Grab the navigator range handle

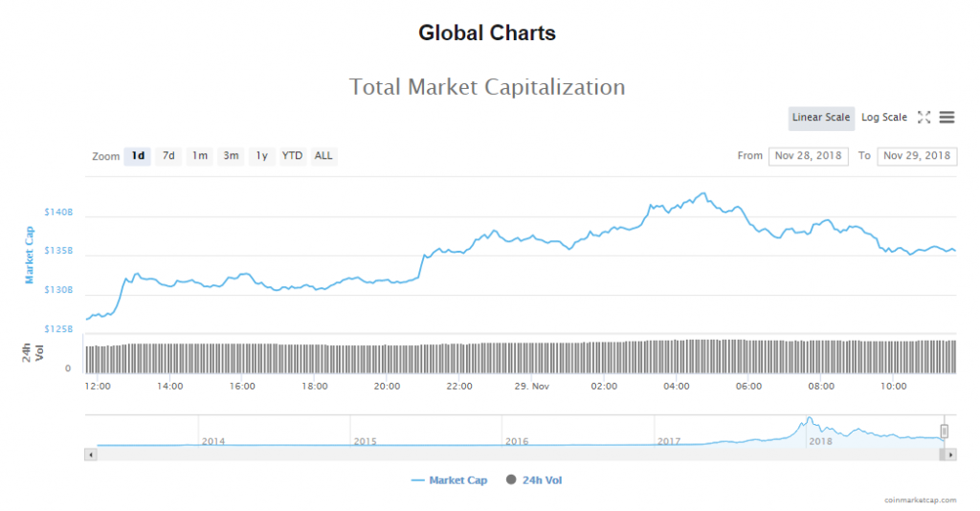pos(944,432)
